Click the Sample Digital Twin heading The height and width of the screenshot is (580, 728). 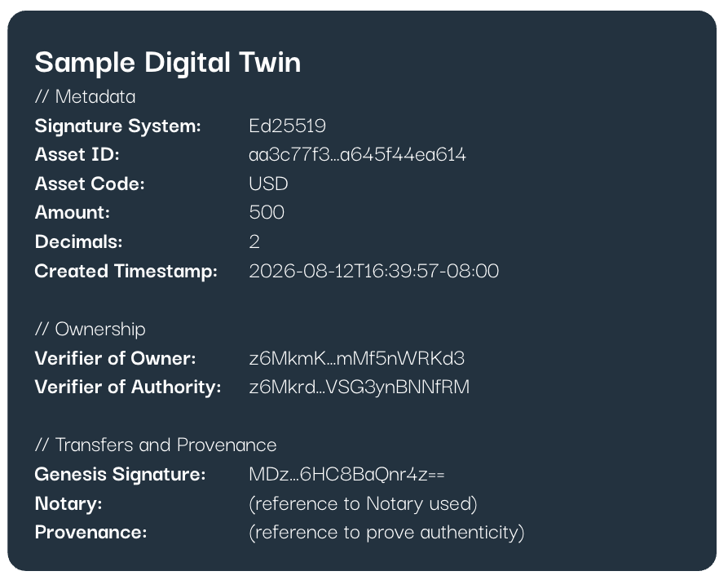[x=168, y=62]
